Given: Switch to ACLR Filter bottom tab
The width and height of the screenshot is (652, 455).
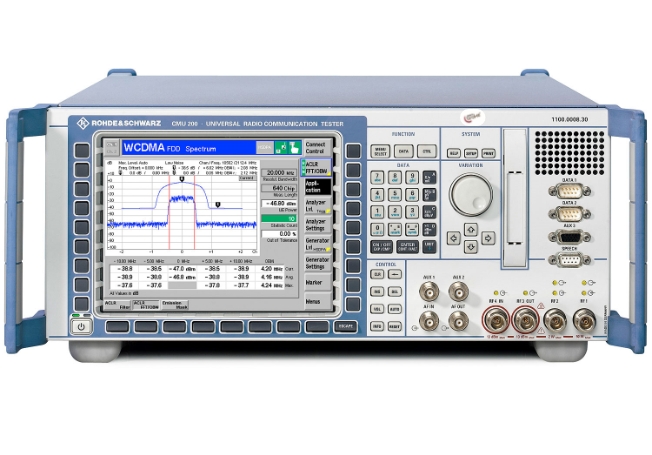Looking at the screenshot, I should coord(118,305).
